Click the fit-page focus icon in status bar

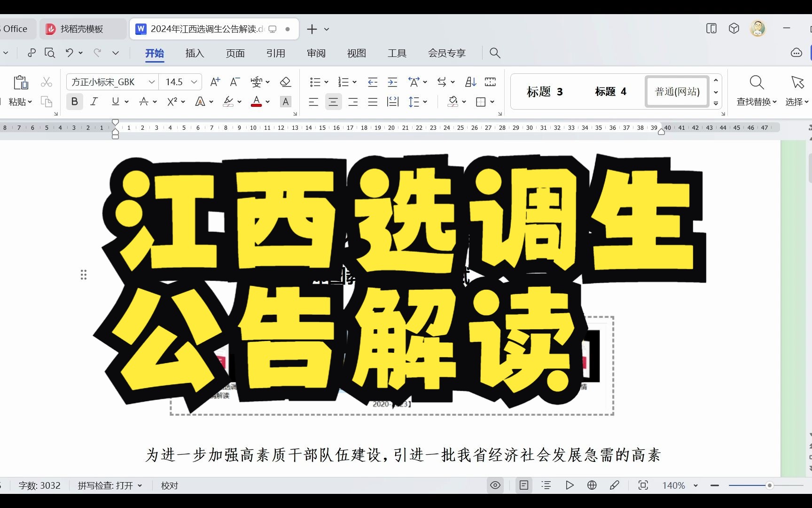click(643, 485)
